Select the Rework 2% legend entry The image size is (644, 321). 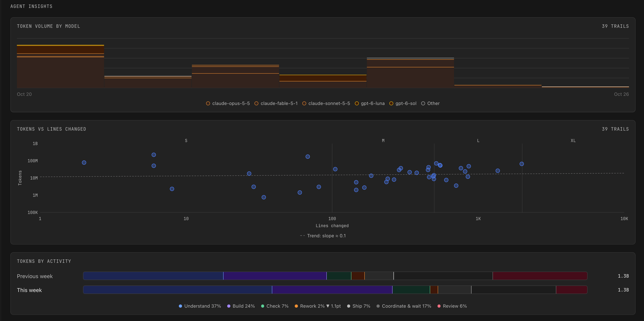pos(317,306)
